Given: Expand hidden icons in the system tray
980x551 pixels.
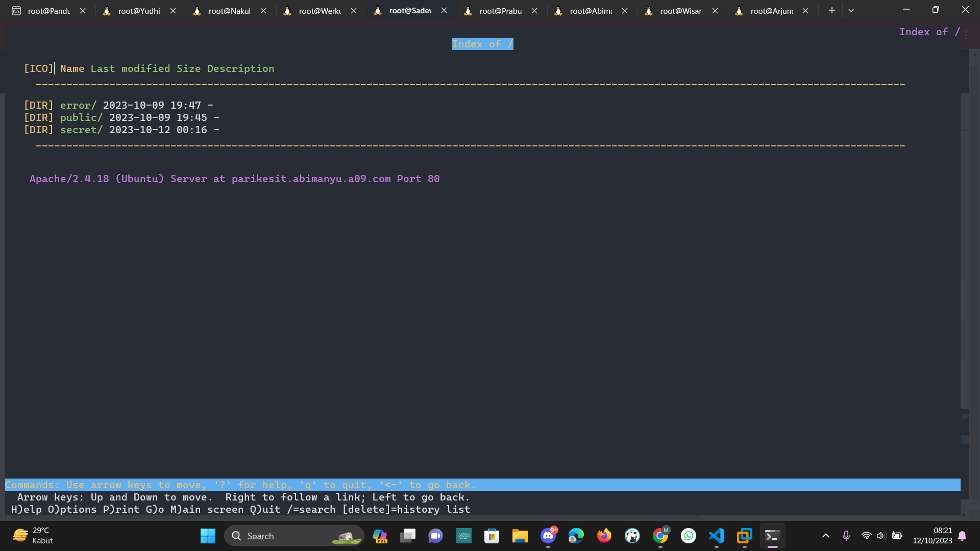Looking at the screenshot, I should [x=826, y=536].
